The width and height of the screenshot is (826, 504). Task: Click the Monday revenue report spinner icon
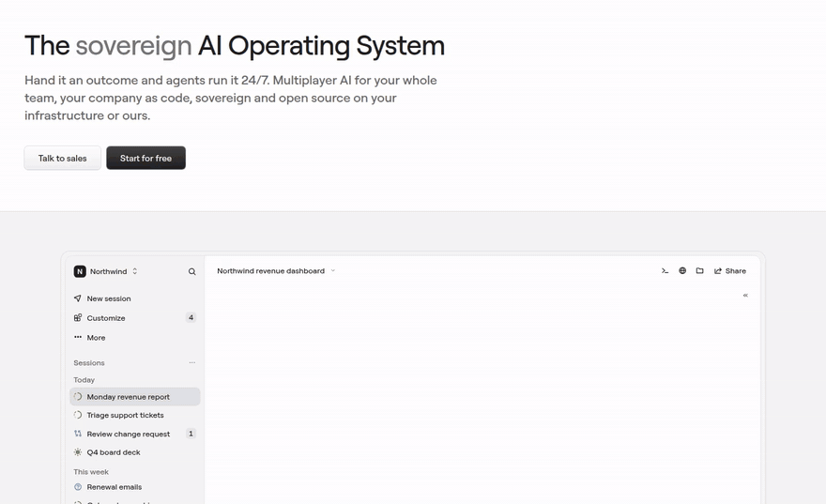coord(77,397)
